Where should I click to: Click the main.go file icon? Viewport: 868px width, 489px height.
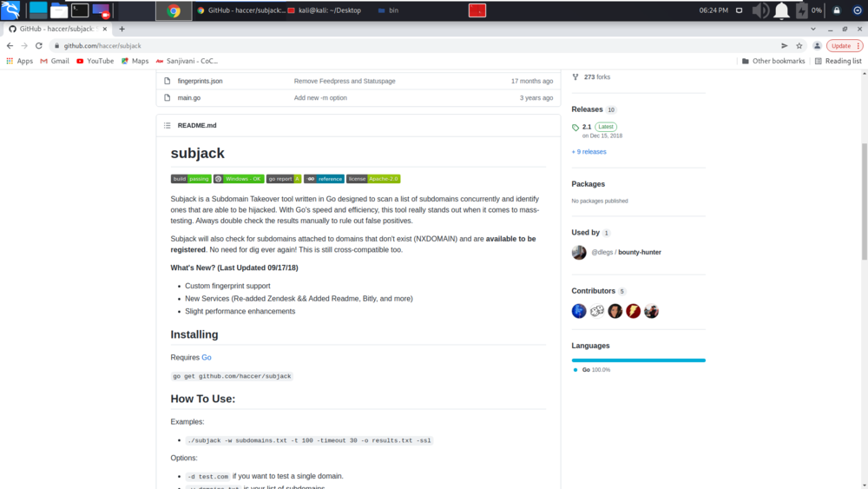tap(168, 97)
